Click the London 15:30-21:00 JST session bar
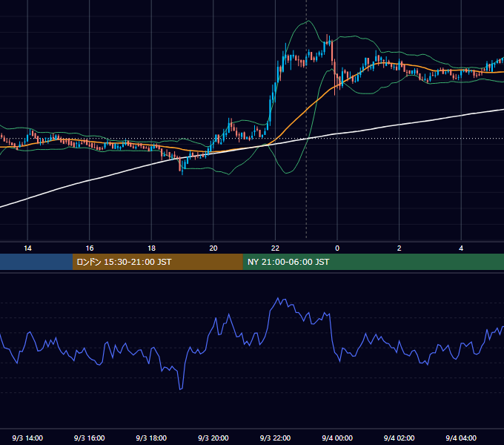 pyautogui.click(x=157, y=262)
